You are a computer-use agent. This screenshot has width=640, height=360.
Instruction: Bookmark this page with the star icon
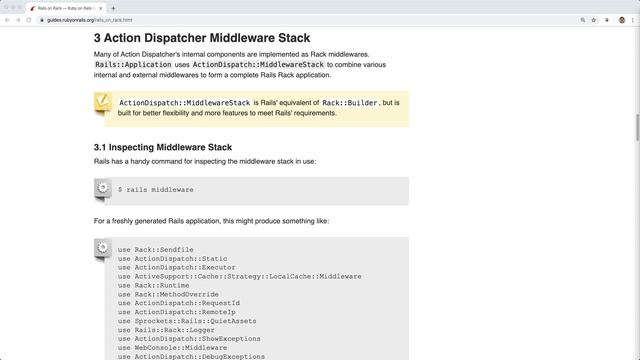[594, 20]
